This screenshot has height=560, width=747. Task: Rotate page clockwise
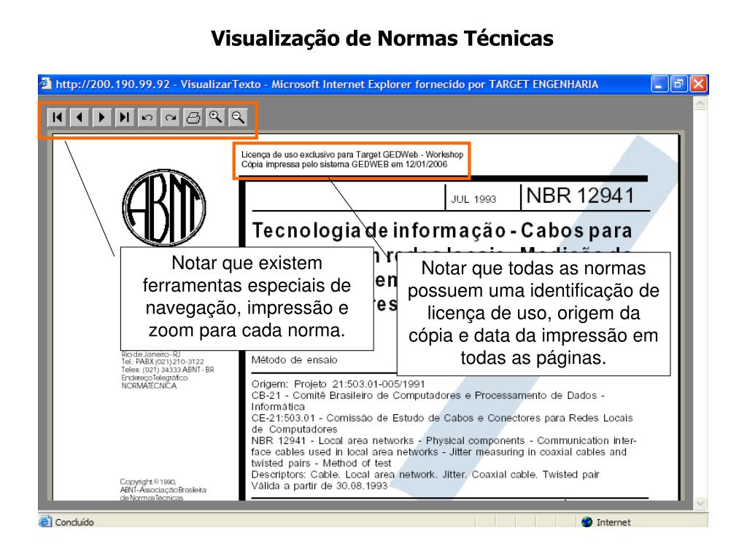coord(170,117)
